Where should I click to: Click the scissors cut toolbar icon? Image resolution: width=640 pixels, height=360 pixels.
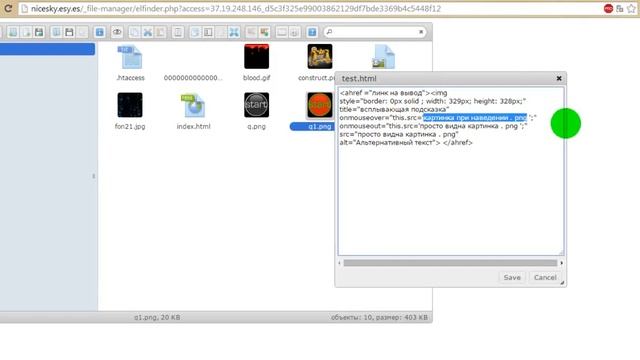147,32
